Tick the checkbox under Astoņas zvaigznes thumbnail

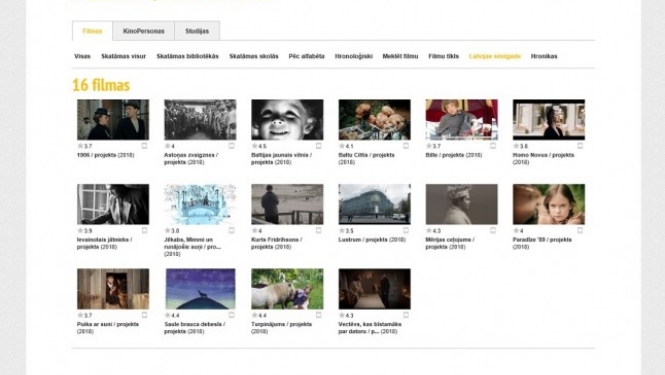(x=232, y=146)
